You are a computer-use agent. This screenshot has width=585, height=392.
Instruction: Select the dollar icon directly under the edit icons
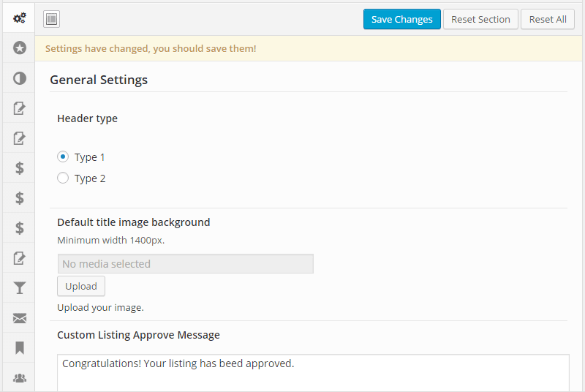pos(19,168)
